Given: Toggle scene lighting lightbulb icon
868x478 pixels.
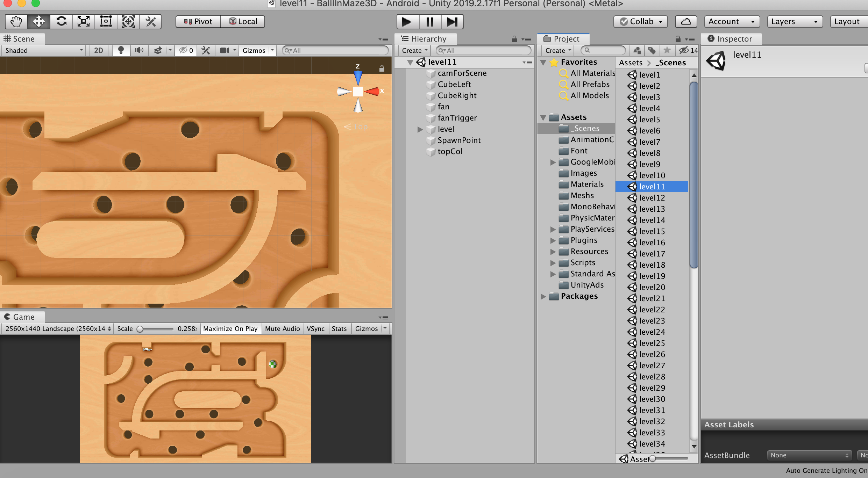Looking at the screenshot, I should pos(121,50).
